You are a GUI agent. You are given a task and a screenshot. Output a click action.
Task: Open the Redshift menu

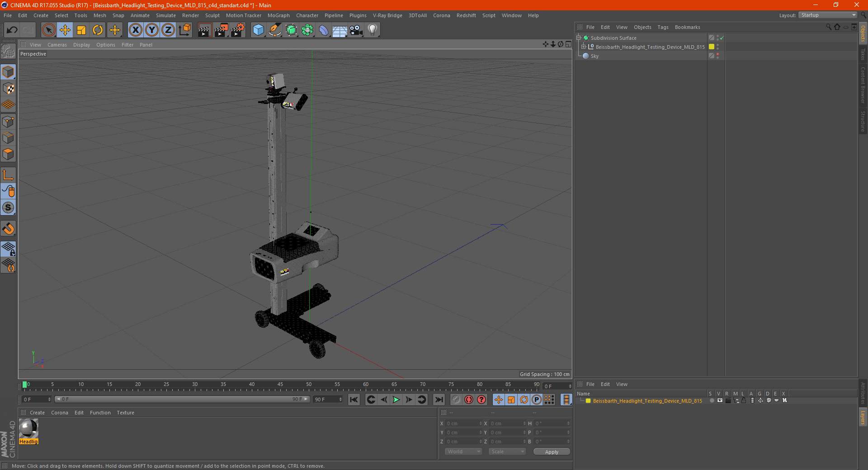tap(466, 15)
